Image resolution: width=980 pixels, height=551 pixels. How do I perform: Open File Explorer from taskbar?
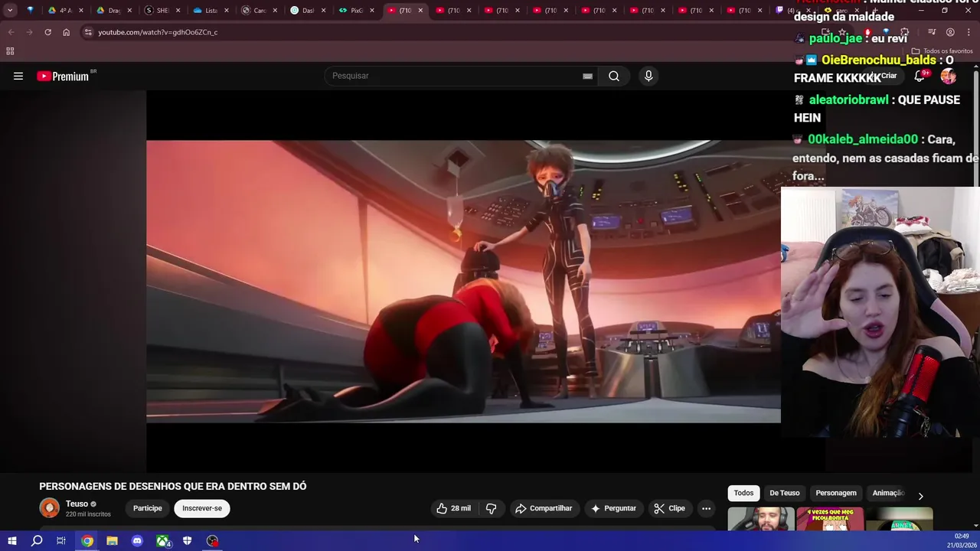(112, 541)
